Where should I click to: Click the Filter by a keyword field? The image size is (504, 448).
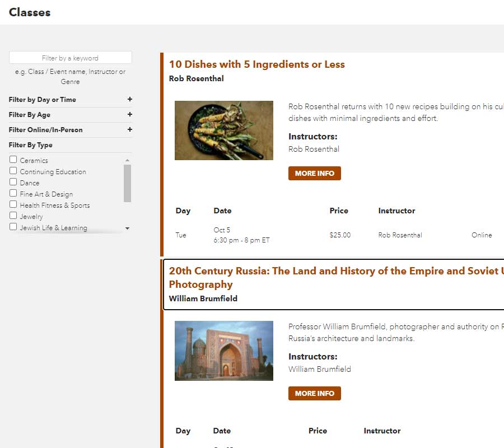71,58
